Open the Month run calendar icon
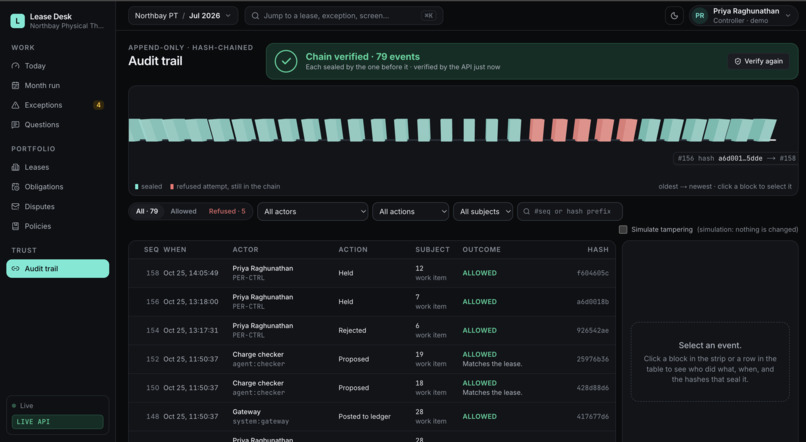806x442 pixels. coord(15,85)
